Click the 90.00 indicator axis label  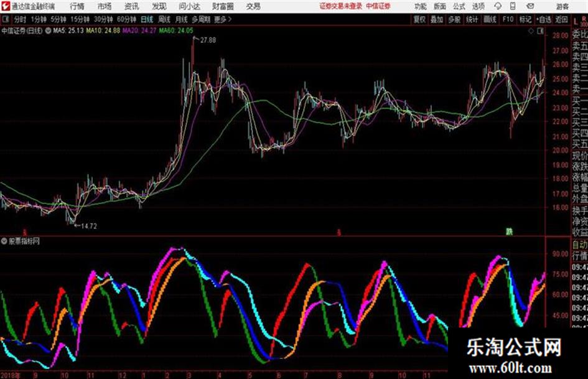pos(560,254)
